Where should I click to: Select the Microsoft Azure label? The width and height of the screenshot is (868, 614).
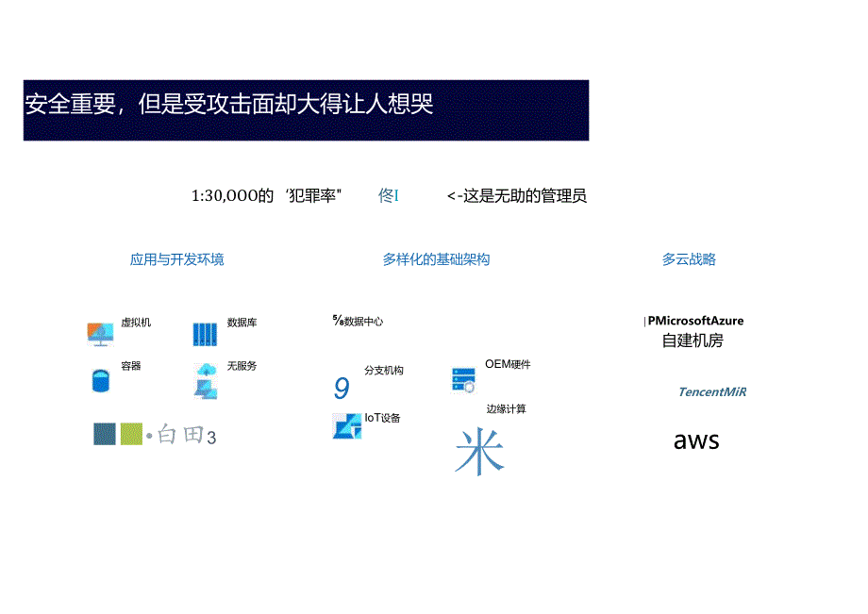tap(695, 321)
